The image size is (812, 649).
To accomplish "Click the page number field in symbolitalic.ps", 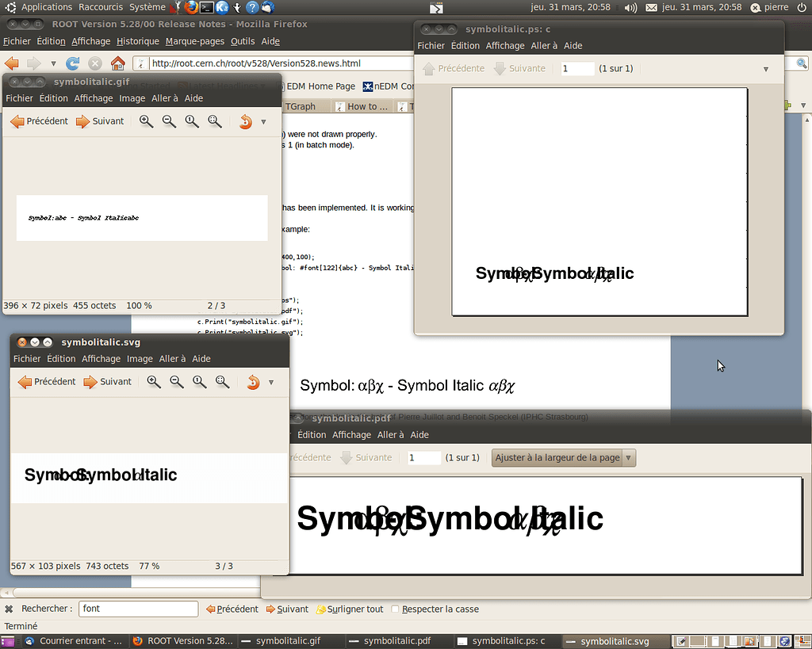I will (x=576, y=68).
